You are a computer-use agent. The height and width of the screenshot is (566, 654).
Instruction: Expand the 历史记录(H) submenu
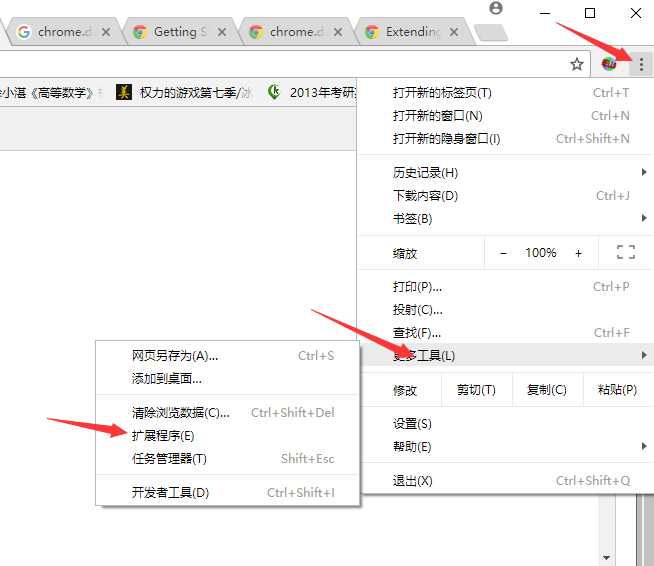[506, 172]
